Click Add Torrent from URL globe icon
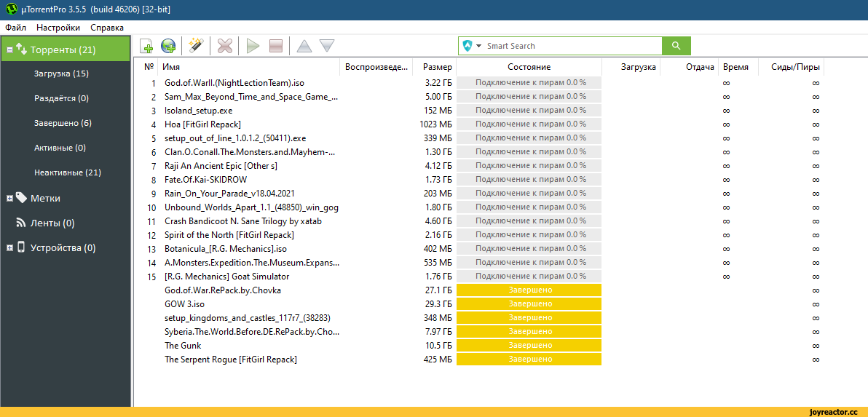The height and width of the screenshot is (417, 868). tap(168, 46)
